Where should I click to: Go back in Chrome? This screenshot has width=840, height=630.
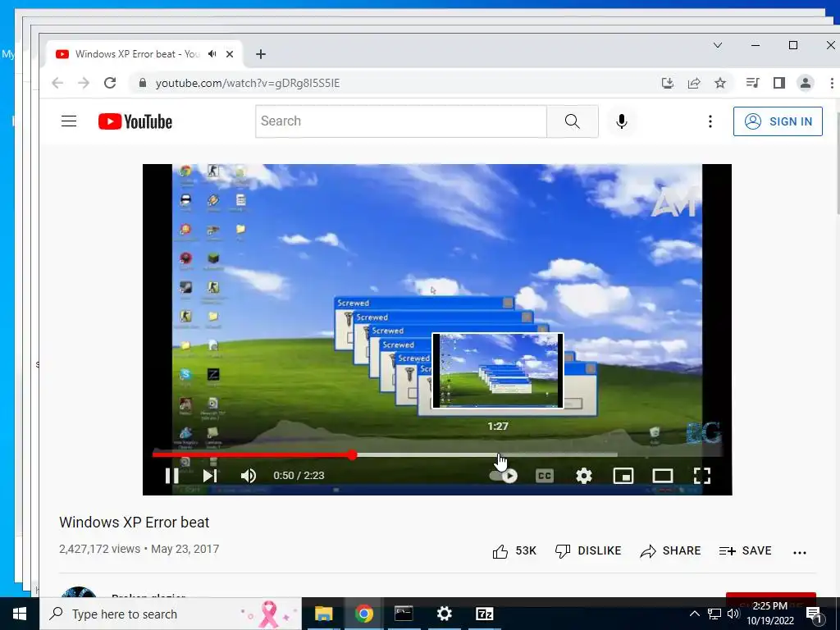(57, 83)
